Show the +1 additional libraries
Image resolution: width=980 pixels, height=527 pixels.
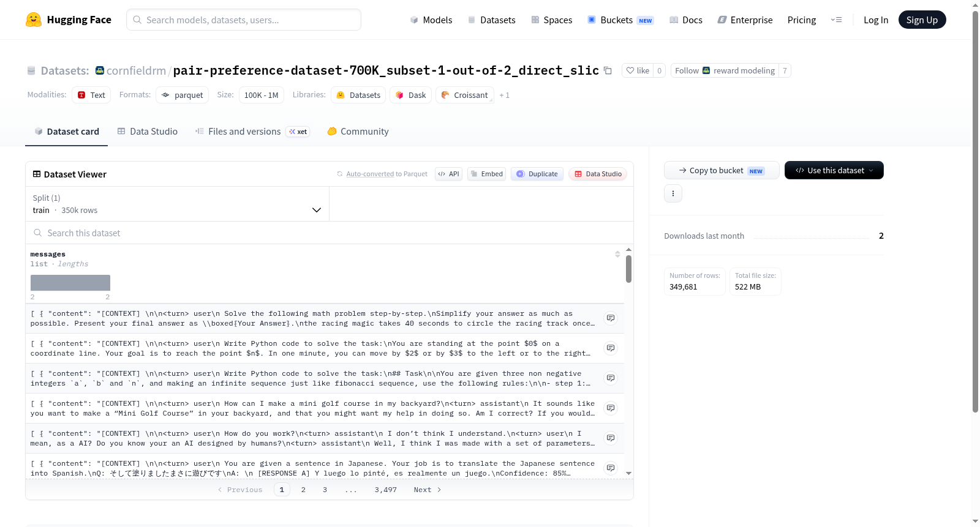(505, 95)
